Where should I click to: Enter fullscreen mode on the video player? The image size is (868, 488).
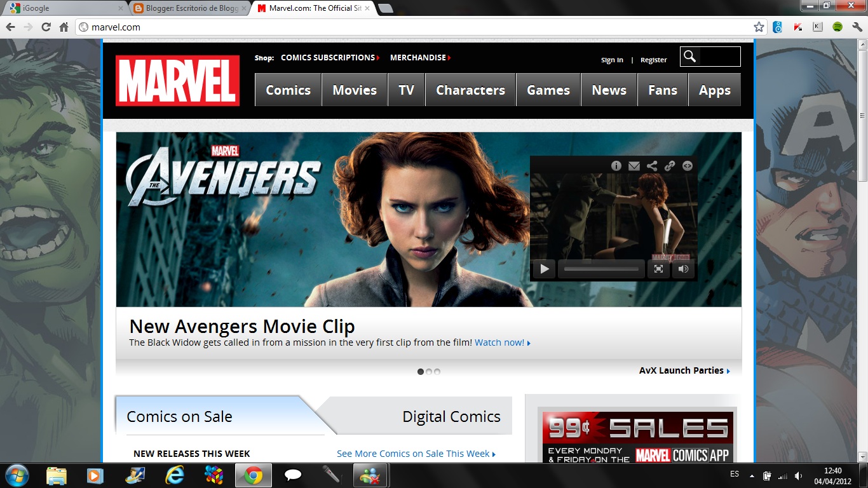(658, 269)
